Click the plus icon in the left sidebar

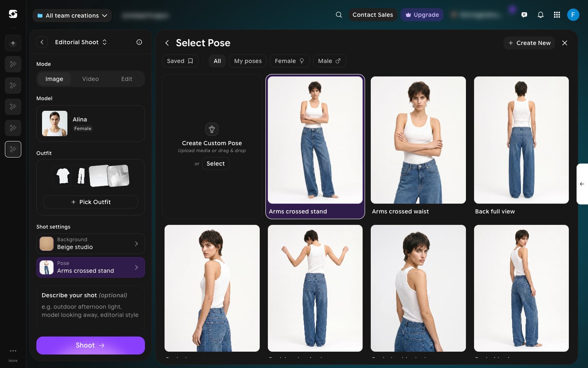[13, 43]
